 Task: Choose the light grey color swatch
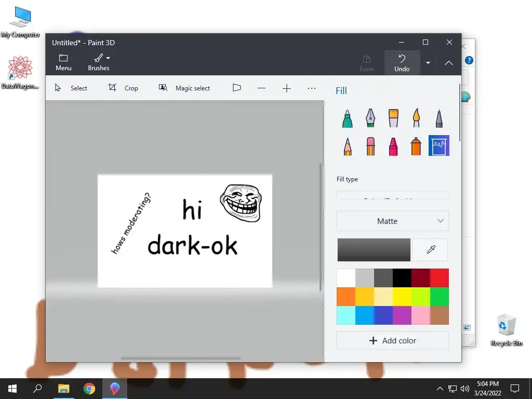(365, 278)
